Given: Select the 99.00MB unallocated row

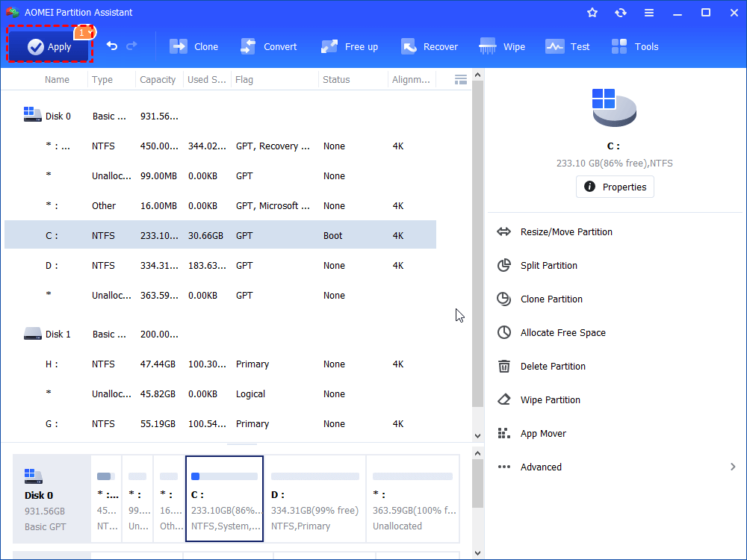Looking at the screenshot, I should (x=220, y=175).
